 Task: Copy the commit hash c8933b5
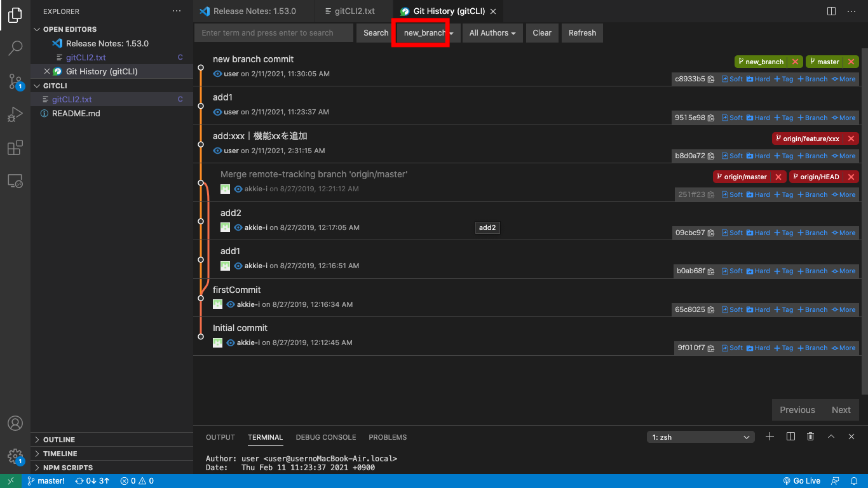pos(711,79)
